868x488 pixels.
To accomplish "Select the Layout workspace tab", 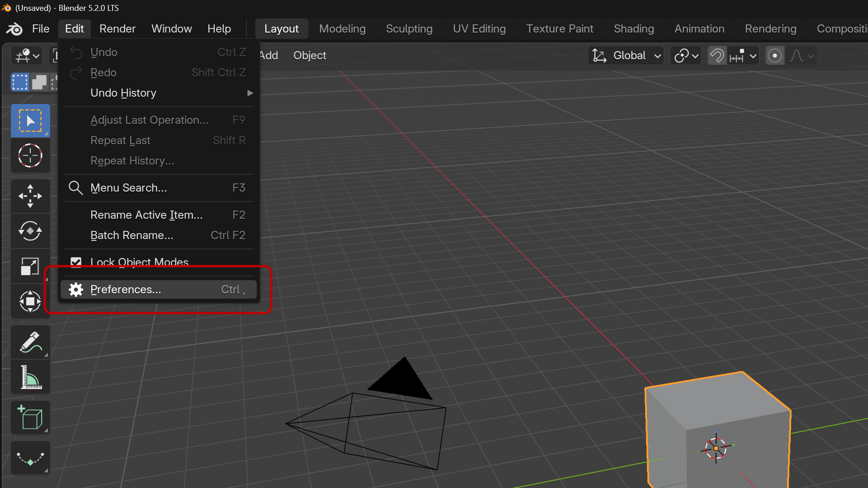I will pyautogui.click(x=282, y=28).
